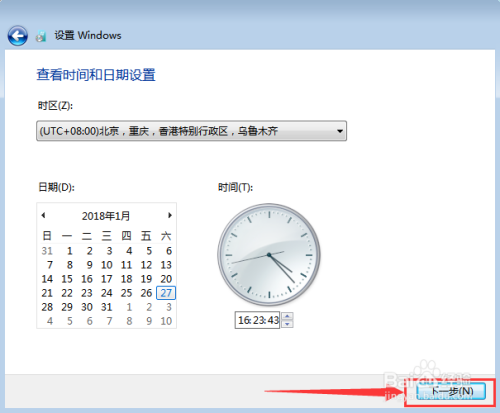Click the dropdown arrow of time zone

pos(340,131)
